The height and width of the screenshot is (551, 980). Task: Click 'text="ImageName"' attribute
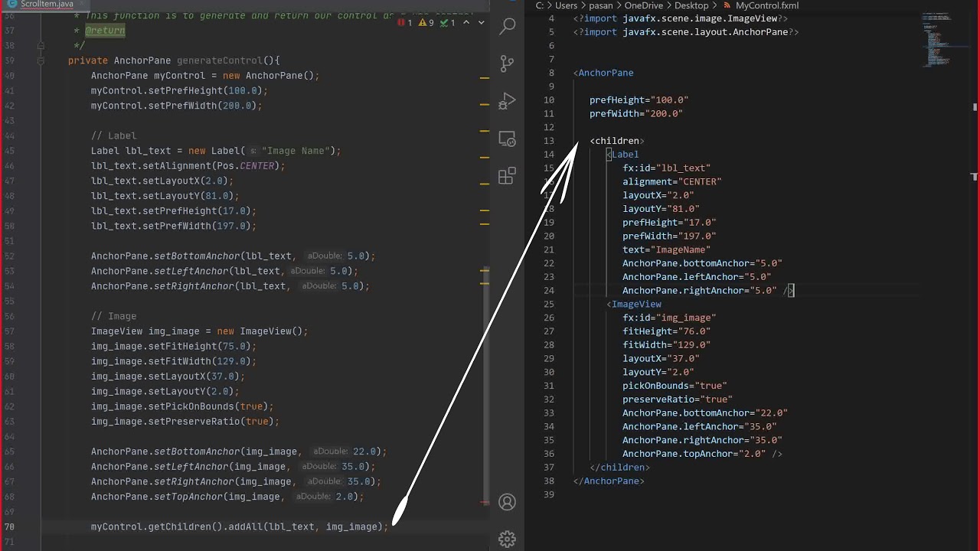(666, 249)
